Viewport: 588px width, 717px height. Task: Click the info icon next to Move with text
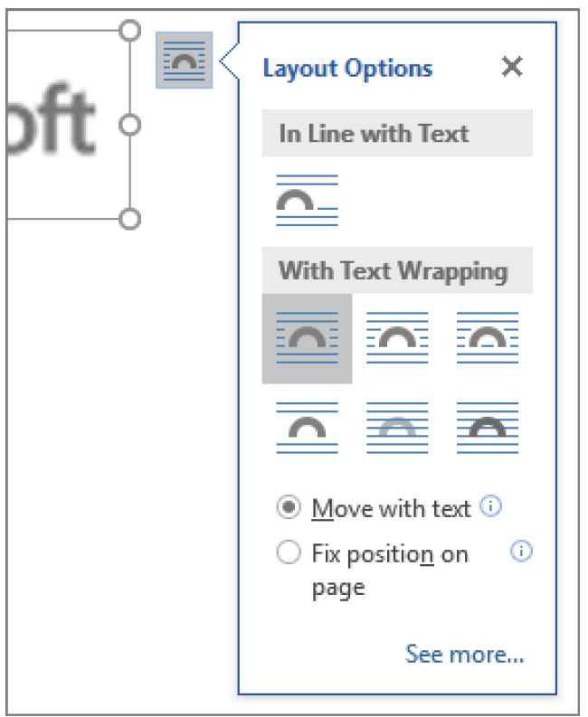coord(490,506)
